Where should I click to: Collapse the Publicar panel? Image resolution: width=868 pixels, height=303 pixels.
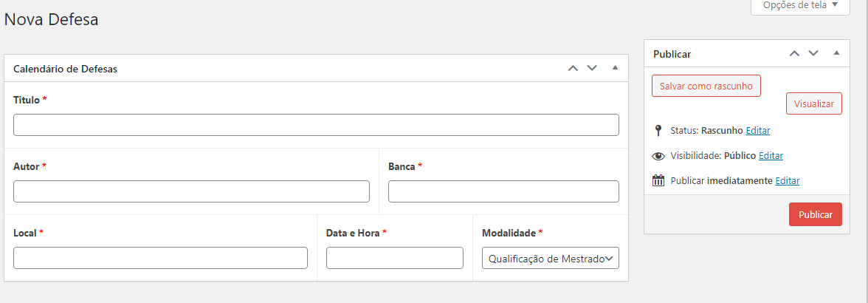(836, 53)
